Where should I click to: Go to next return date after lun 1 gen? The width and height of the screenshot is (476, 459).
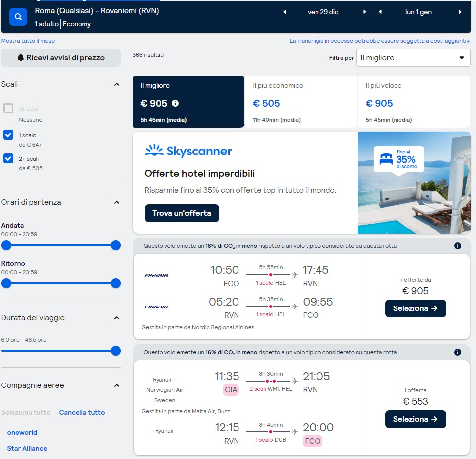point(460,12)
